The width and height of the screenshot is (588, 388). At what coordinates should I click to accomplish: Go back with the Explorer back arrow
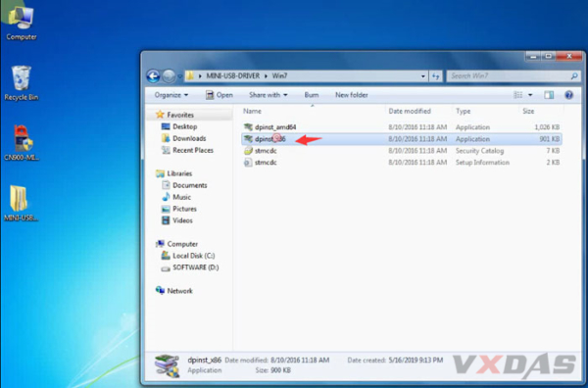tap(153, 76)
